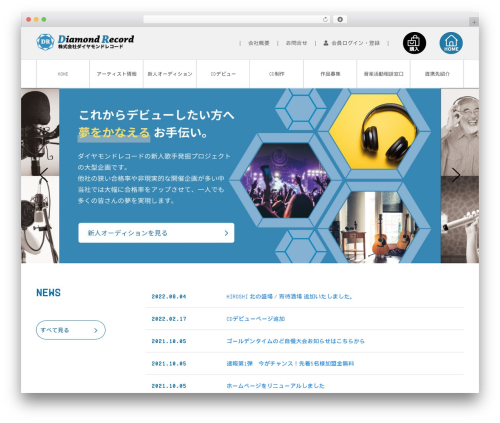Click the NEWS section heading

pos(48,293)
